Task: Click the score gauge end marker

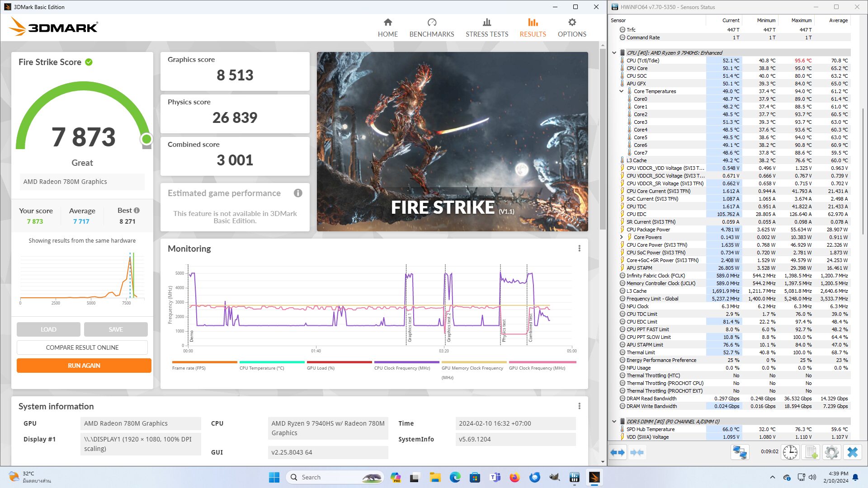Action: click(146, 139)
